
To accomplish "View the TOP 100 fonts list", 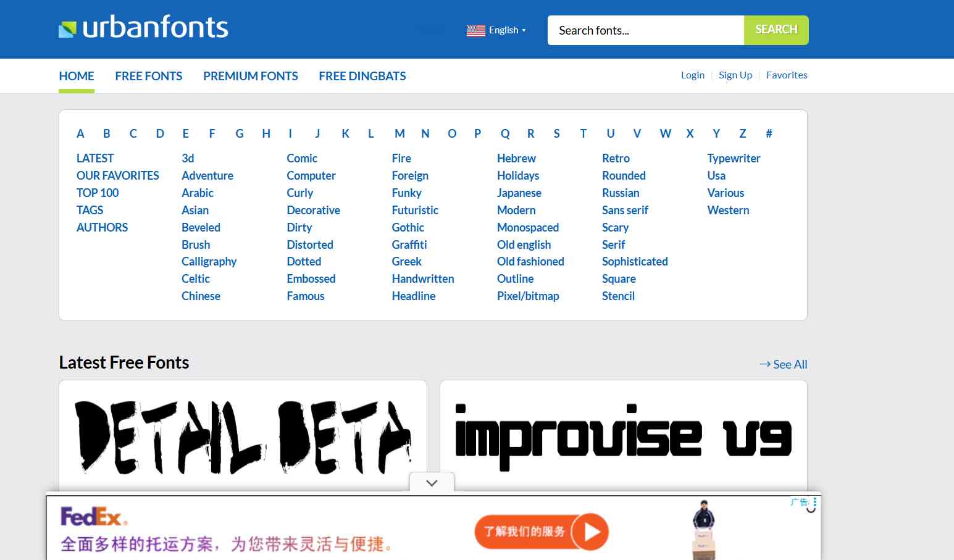I will click(x=98, y=193).
